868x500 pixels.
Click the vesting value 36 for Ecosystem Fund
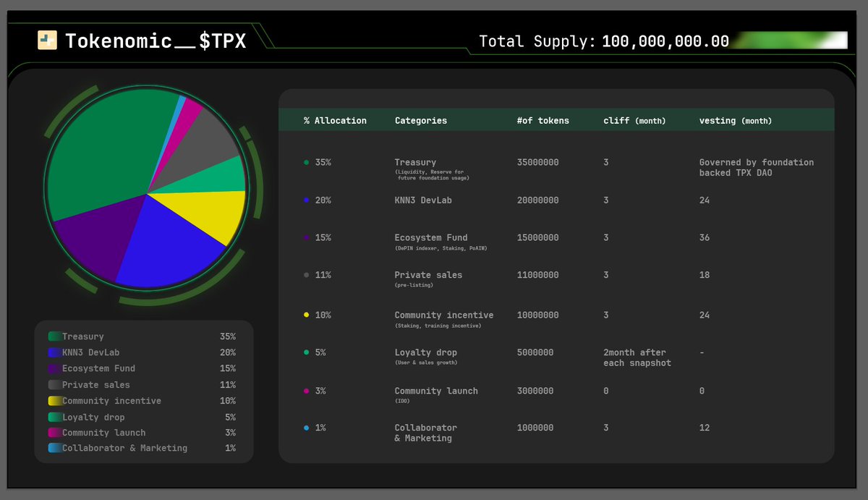click(x=705, y=237)
